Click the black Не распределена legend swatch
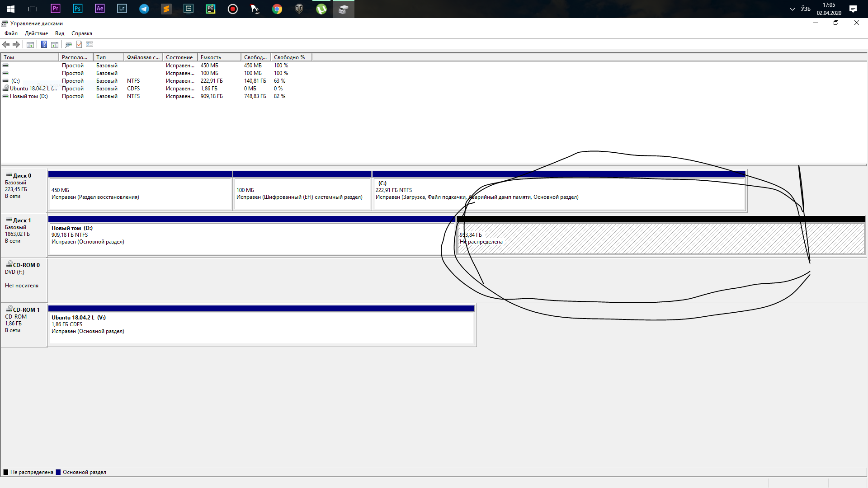 (6, 472)
